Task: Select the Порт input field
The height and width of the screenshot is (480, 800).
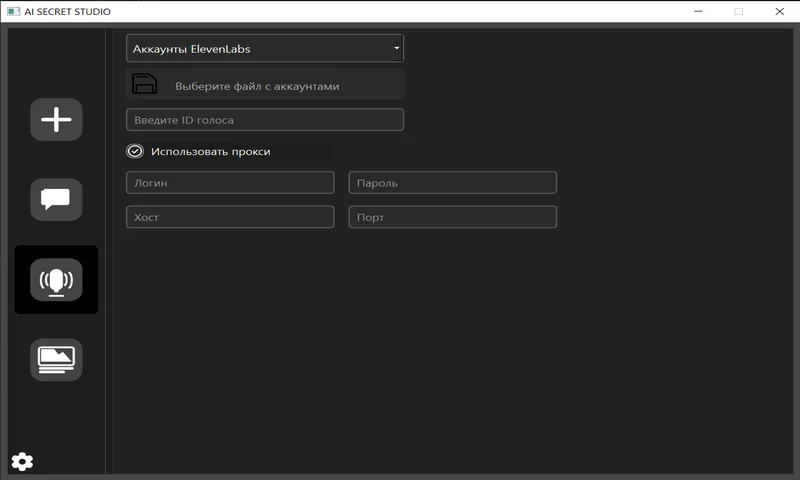Action: pyautogui.click(x=453, y=217)
